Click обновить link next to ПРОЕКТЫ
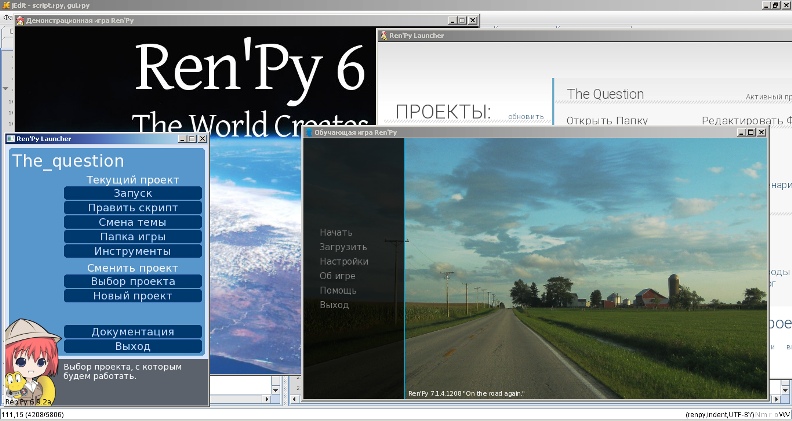This screenshot has width=792, height=421. point(526,116)
